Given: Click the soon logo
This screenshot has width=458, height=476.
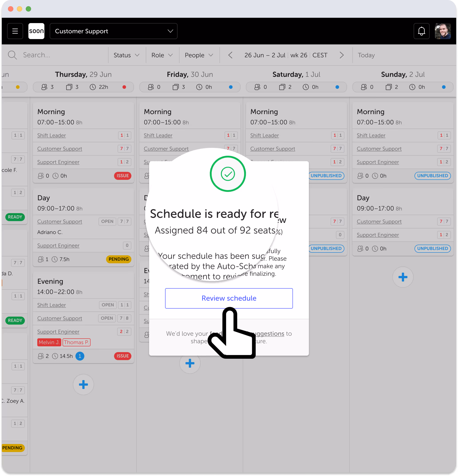Looking at the screenshot, I should pos(36,31).
